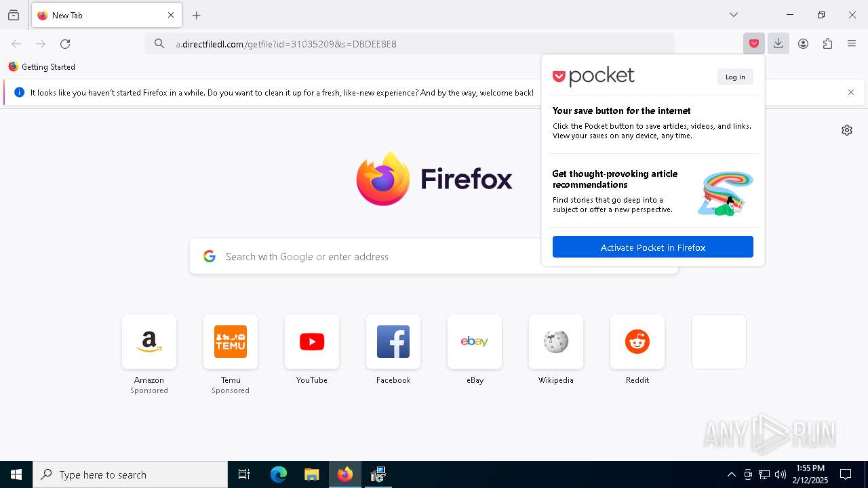Expand the list all tabs chevron
The image size is (868, 488).
734,15
